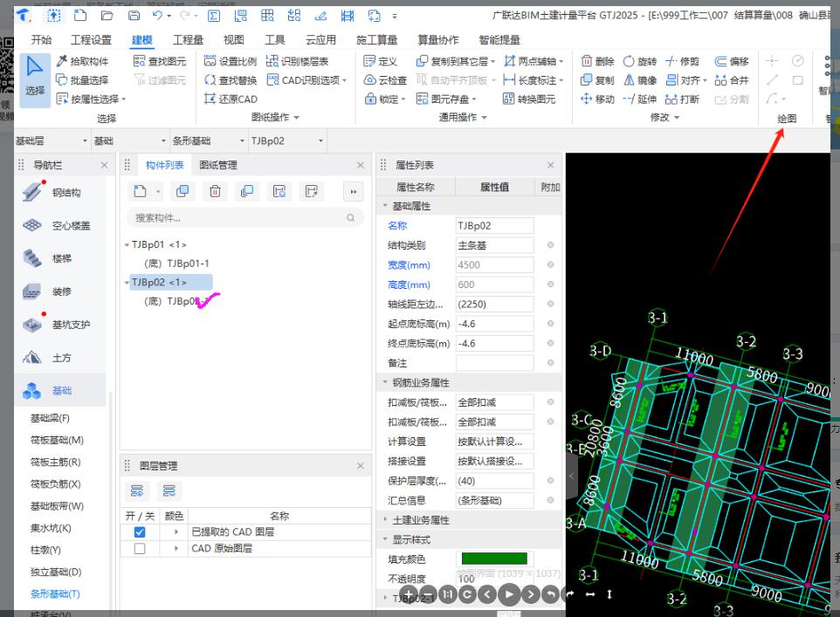Collapse 基础属性 section

click(x=385, y=206)
